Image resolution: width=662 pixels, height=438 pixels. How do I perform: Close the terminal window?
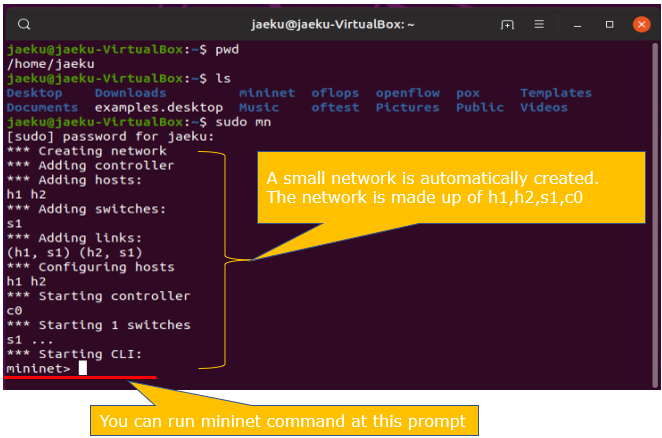click(x=641, y=24)
